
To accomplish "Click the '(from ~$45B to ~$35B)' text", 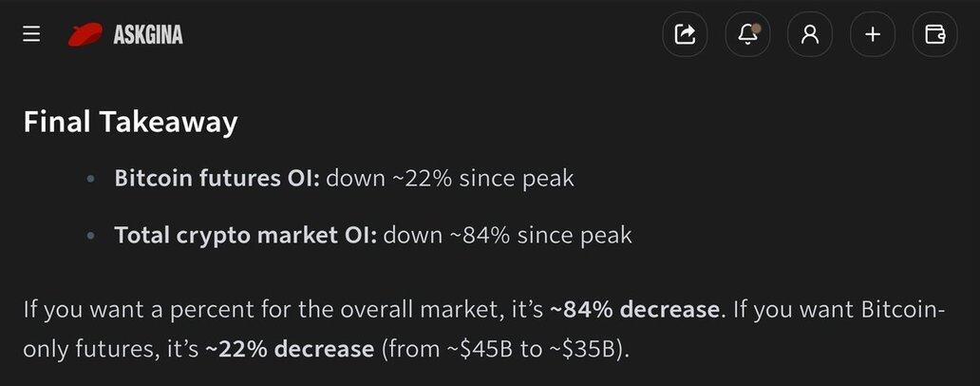I will [505, 349].
